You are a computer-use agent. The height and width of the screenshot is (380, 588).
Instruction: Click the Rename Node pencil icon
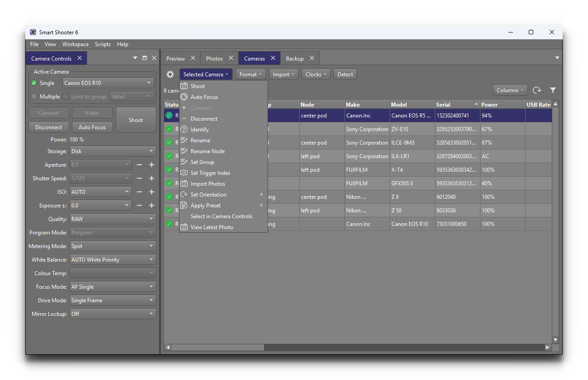click(x=184, y=151)
